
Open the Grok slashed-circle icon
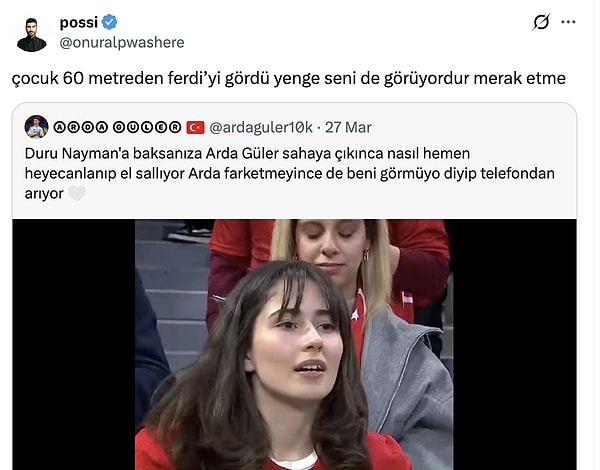(541, 22)
